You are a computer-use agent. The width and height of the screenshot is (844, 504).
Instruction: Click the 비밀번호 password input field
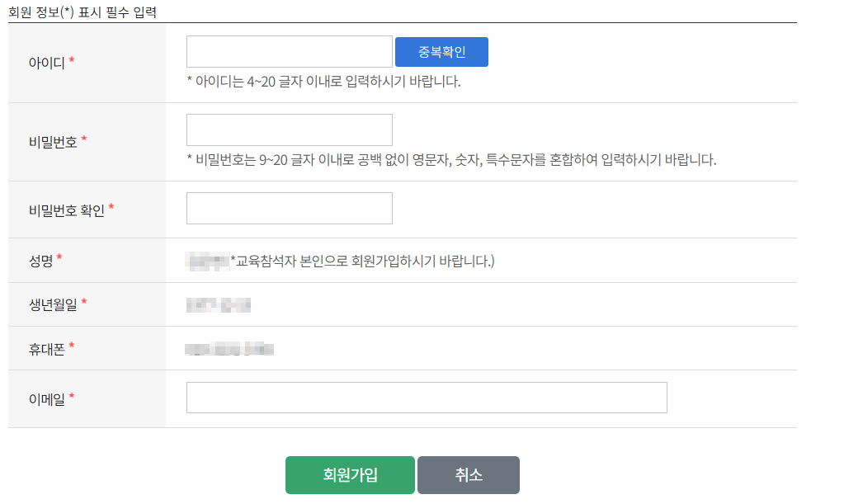tap(289, 129)
